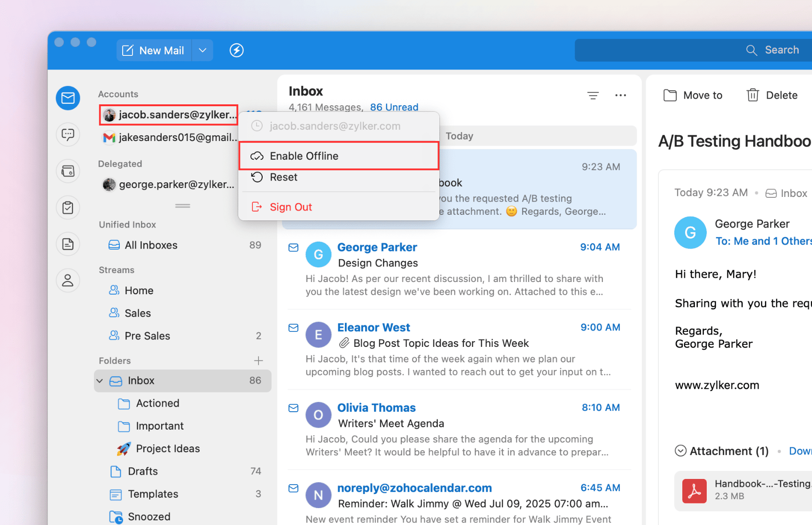The height and width of the screenshot is (525, 812).
Task: Open the chat icon in the sidebar
Action: click(x=68, y=135)
